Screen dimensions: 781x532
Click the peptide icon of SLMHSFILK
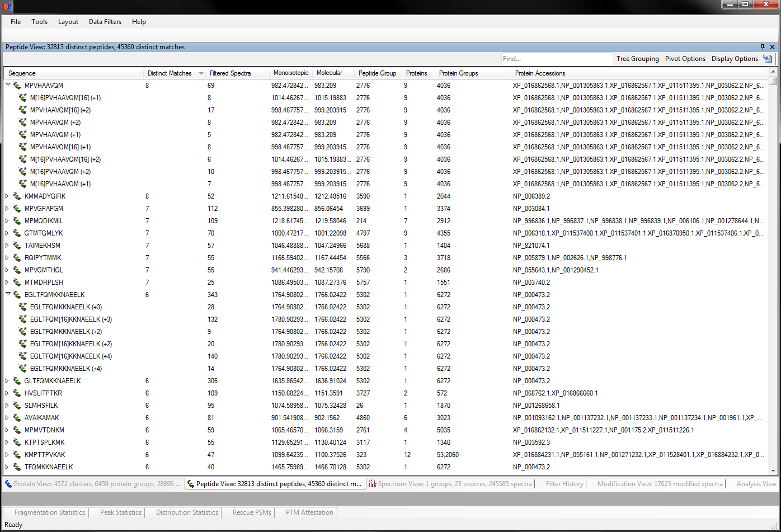[x=17, y=406]
